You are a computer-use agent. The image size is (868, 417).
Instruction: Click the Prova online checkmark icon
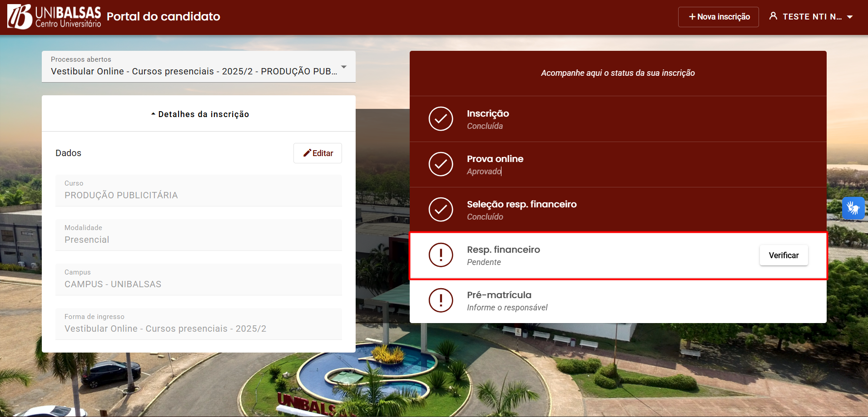tap(441, 164)
